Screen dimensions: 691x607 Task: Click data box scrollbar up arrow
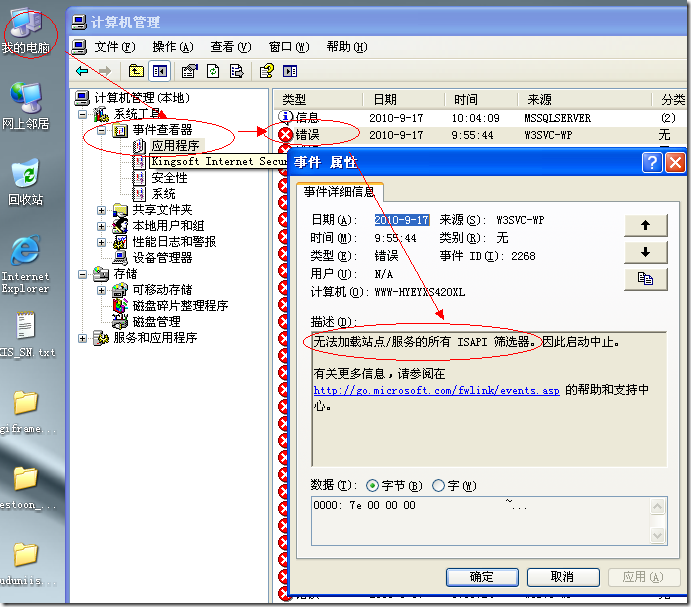point(658,506)
